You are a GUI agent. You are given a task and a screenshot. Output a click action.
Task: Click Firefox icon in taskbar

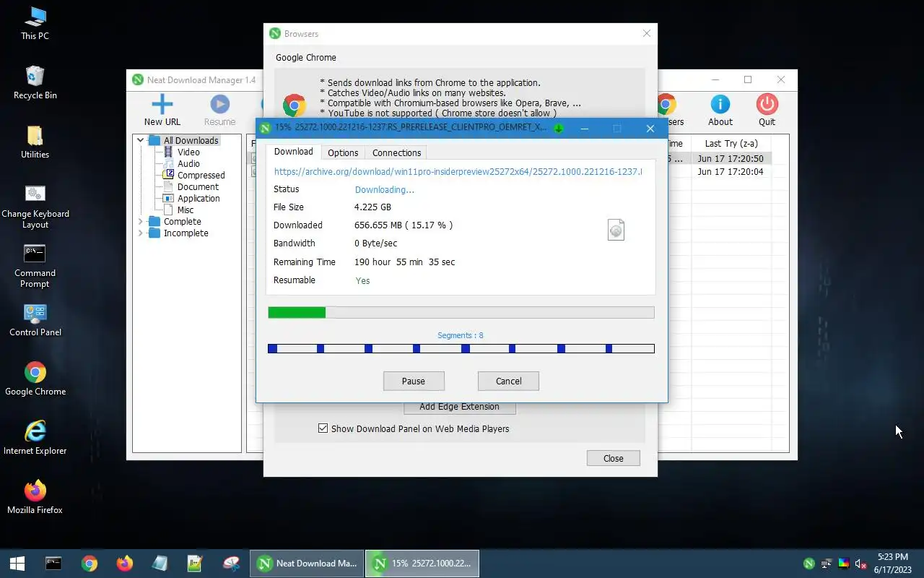tap(125, 564)
